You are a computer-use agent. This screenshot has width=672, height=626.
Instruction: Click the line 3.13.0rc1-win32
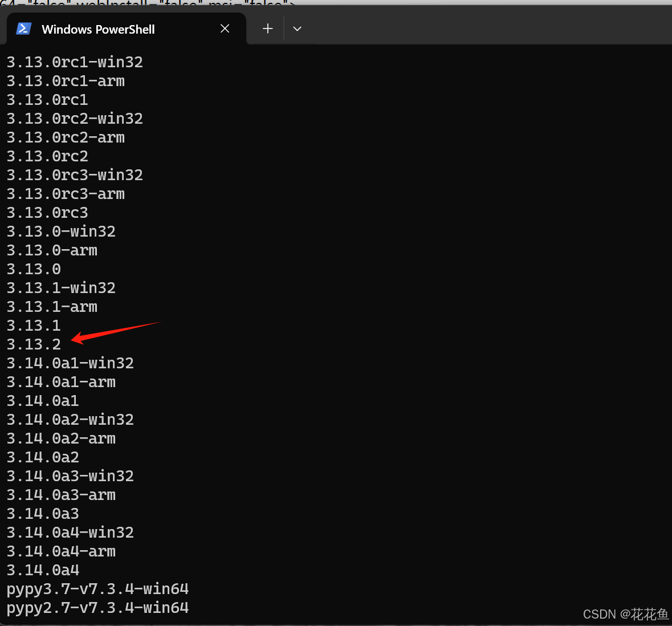(75, 62)
